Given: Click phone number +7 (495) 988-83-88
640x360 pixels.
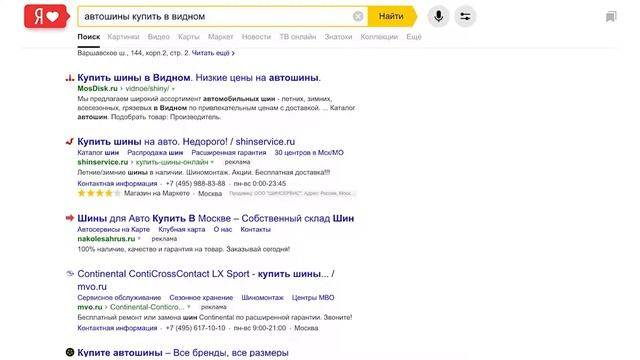Looking at the screenshot, I should pos(195,184).
